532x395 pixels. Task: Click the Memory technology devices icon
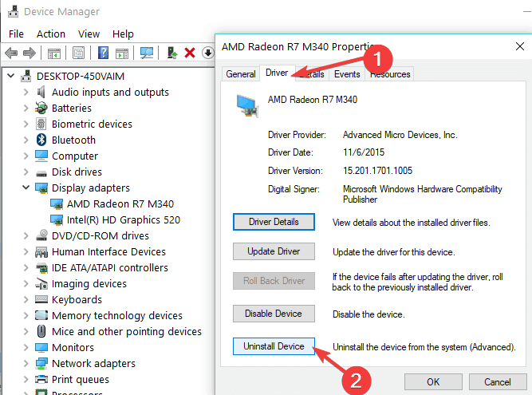pos(41,315)
